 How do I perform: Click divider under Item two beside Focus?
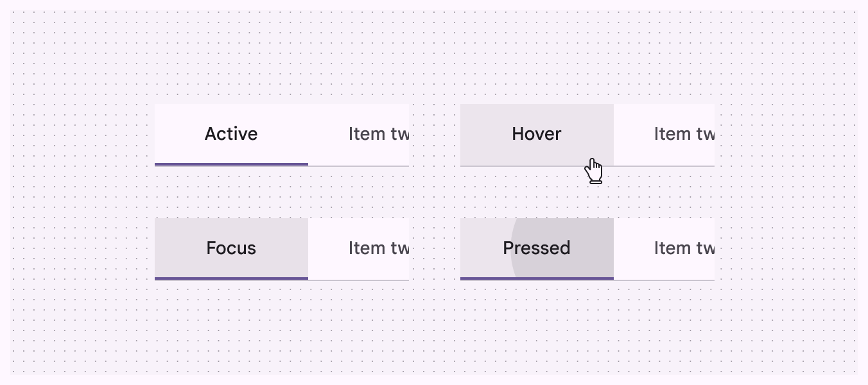(x=358, y=280)
